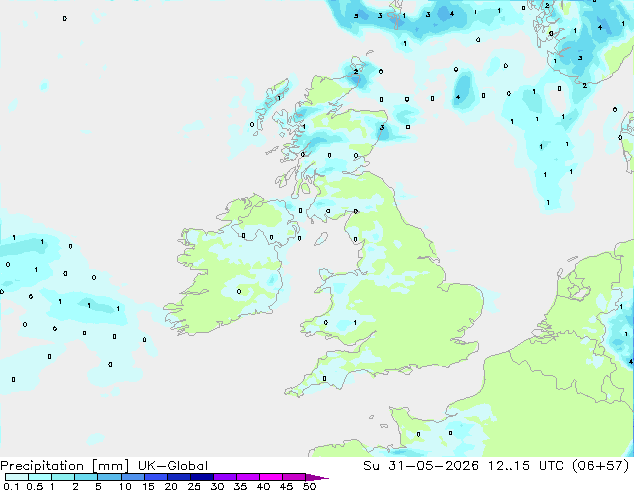Click the 'UK-Global' model label

click(173, 466)
